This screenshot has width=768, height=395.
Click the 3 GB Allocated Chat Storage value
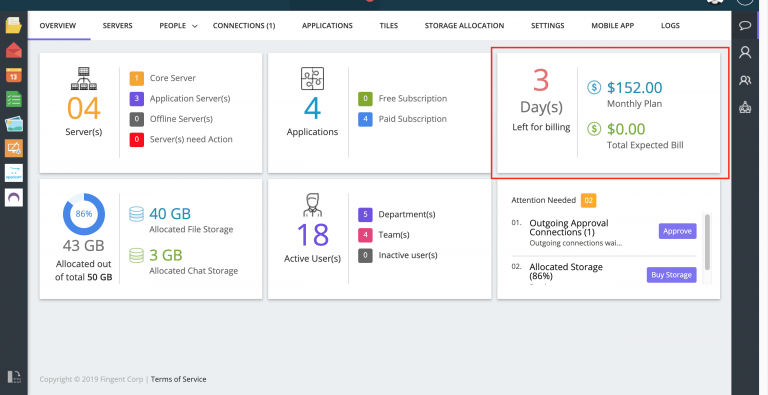[166, 255]
